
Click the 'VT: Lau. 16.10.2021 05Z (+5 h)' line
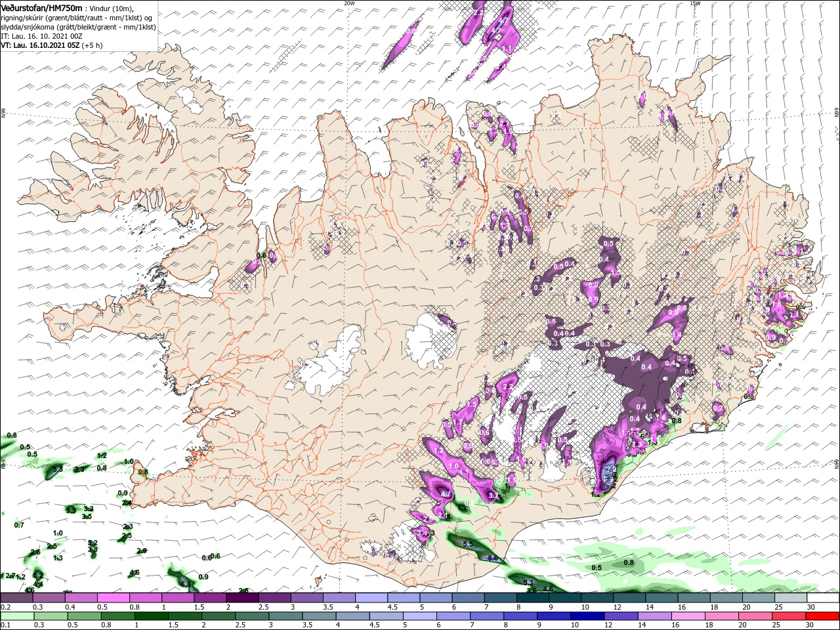tap(52, 45)
